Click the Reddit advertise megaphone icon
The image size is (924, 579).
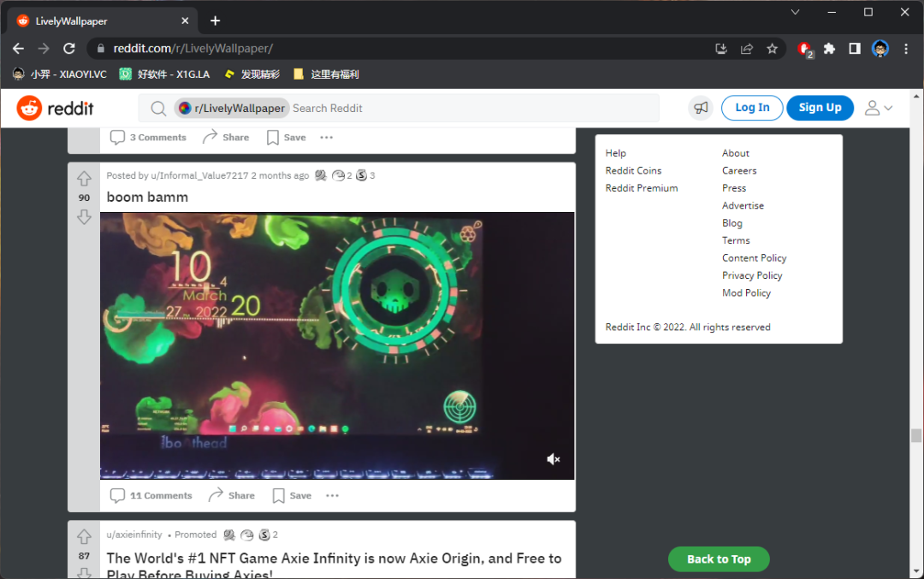point(701,108)
